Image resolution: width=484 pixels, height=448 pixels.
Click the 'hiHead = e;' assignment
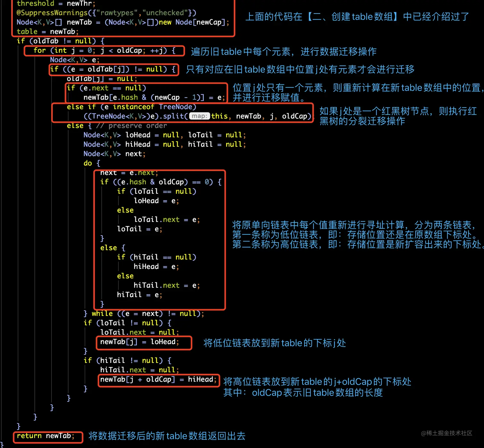156,267
